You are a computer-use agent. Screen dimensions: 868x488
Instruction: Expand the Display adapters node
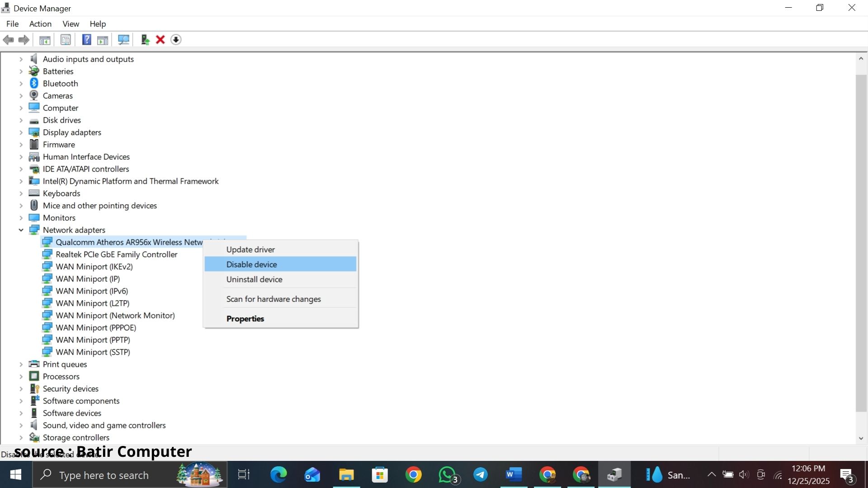pyautogui.click(x=21, y=132)
